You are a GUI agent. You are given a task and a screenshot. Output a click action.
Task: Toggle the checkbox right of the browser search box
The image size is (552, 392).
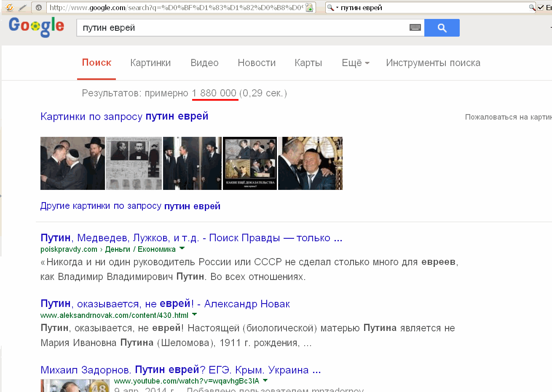pos(541,8)
